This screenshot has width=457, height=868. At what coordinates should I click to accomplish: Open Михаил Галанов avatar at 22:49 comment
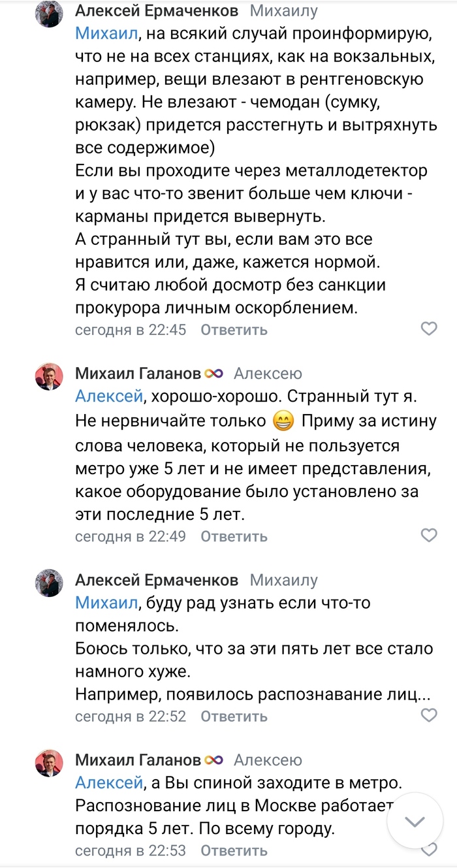(x=49, y=376)
